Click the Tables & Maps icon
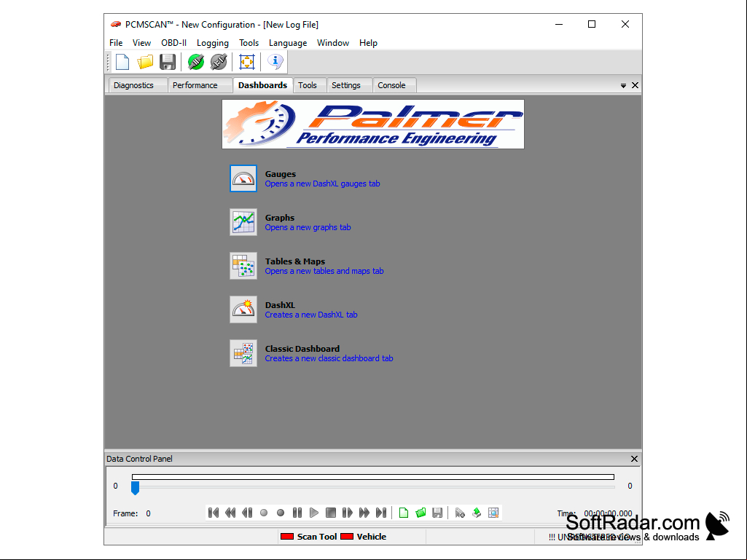The width and height of the screenshot is (747, 560). coord(243,266)
